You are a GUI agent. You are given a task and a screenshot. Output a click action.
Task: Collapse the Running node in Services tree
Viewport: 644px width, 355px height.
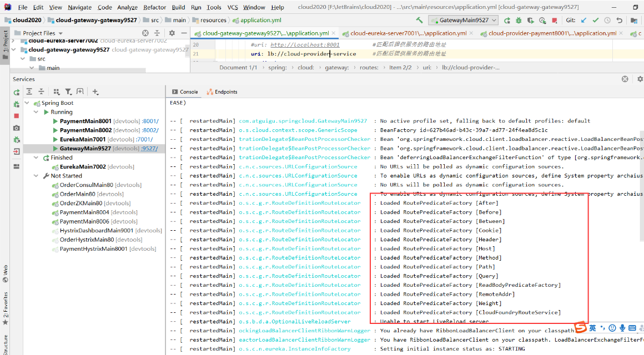point(37,112)
